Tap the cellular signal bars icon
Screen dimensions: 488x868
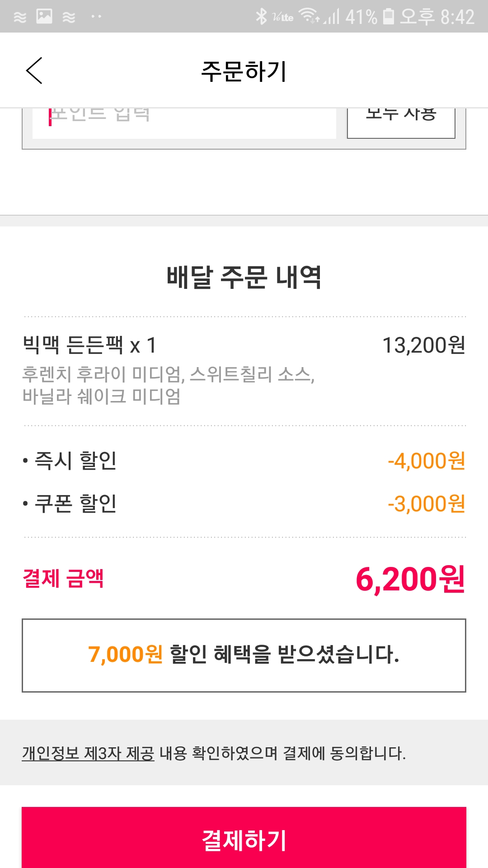click(x=332, y=17)
